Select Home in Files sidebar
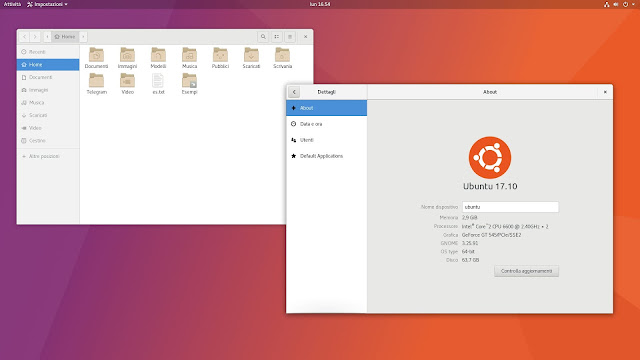Screen dimensions: 640x360 coord(48,64)
